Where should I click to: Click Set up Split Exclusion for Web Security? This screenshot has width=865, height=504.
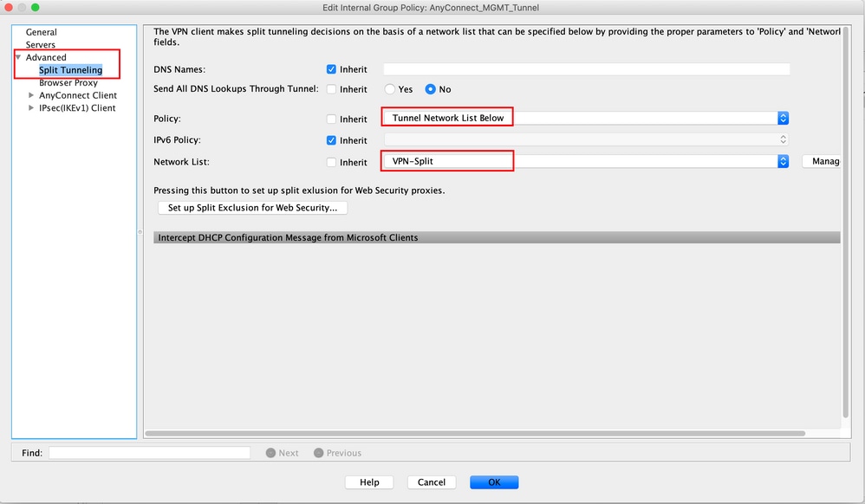pos(253,208)
